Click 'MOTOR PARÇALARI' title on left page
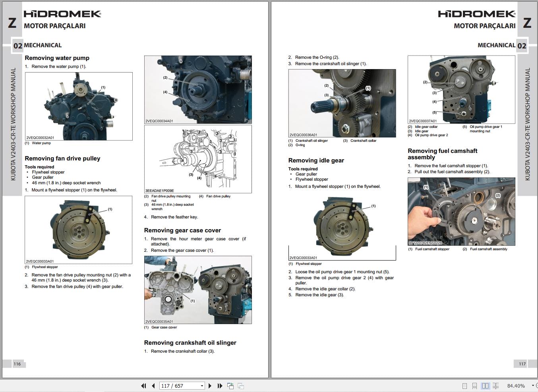Screen dimensions: 538x392 55,26
